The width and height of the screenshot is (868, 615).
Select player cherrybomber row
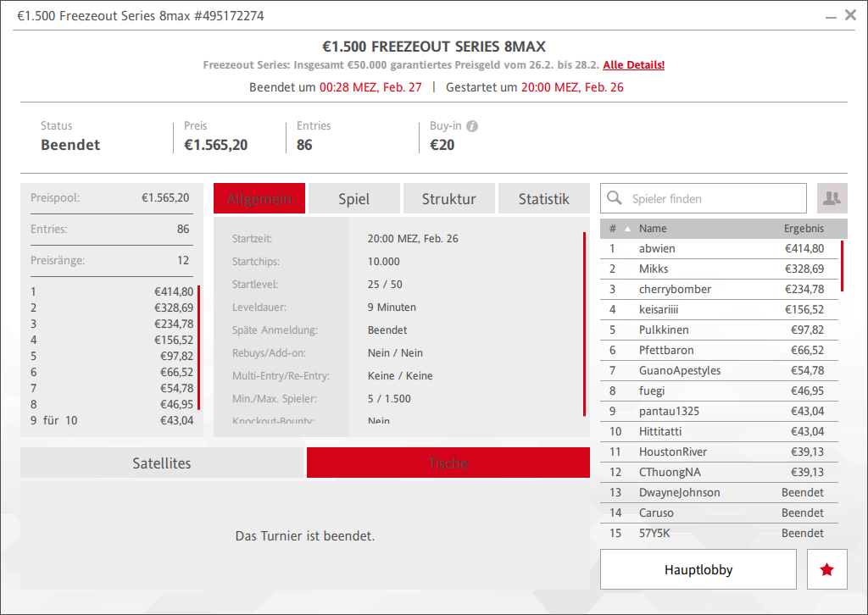tap(719, 289)
